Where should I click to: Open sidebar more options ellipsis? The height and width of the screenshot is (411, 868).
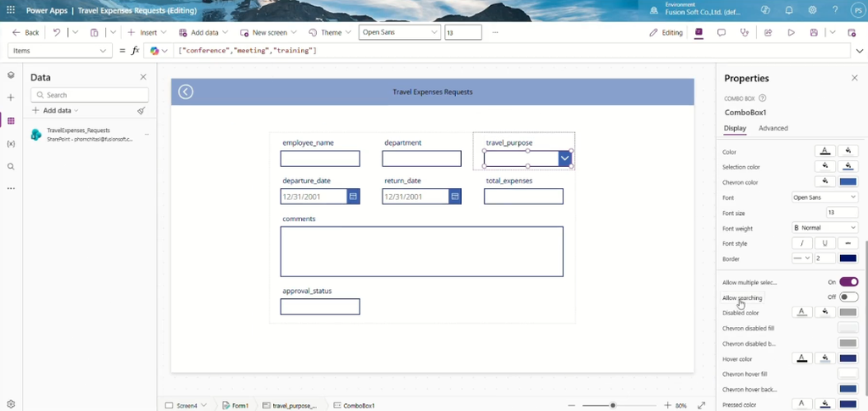10,189
